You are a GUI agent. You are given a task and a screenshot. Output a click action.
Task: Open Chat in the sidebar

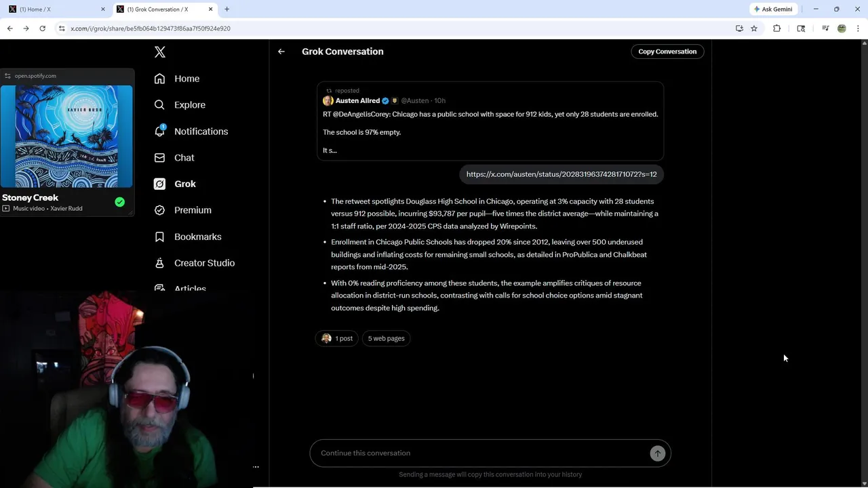coord(174,158)
